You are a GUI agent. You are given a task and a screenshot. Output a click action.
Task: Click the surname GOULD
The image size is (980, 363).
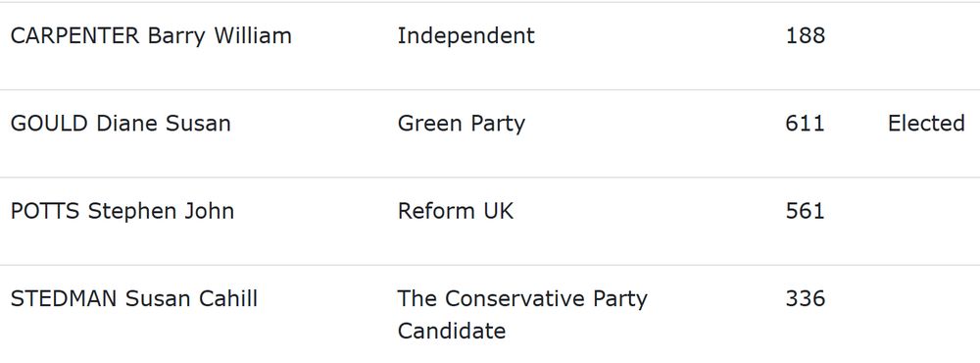(x=49, y=124)
